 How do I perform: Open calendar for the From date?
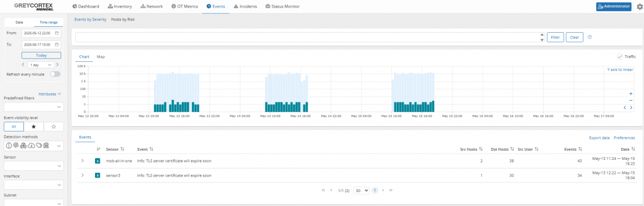pos(56,33)
